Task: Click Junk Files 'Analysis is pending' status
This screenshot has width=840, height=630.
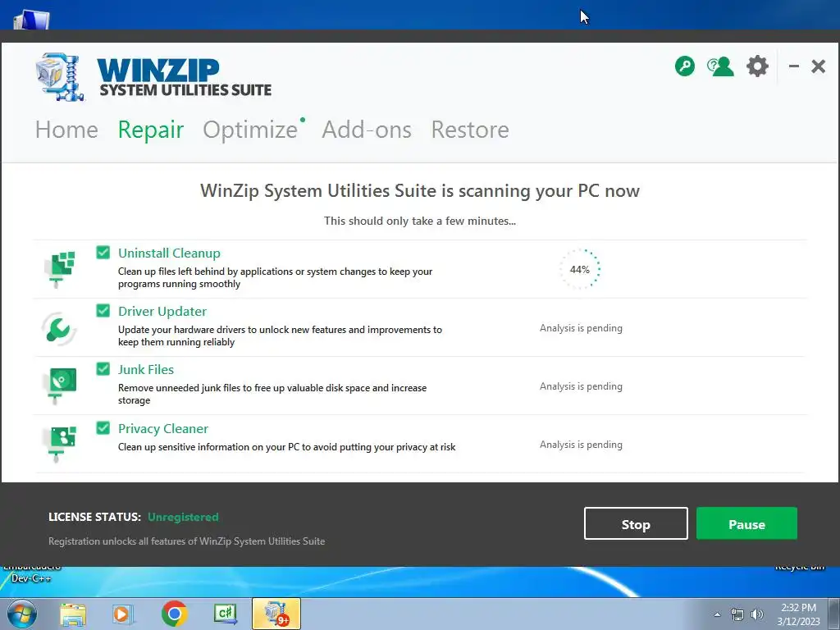Action: [581, 386]
